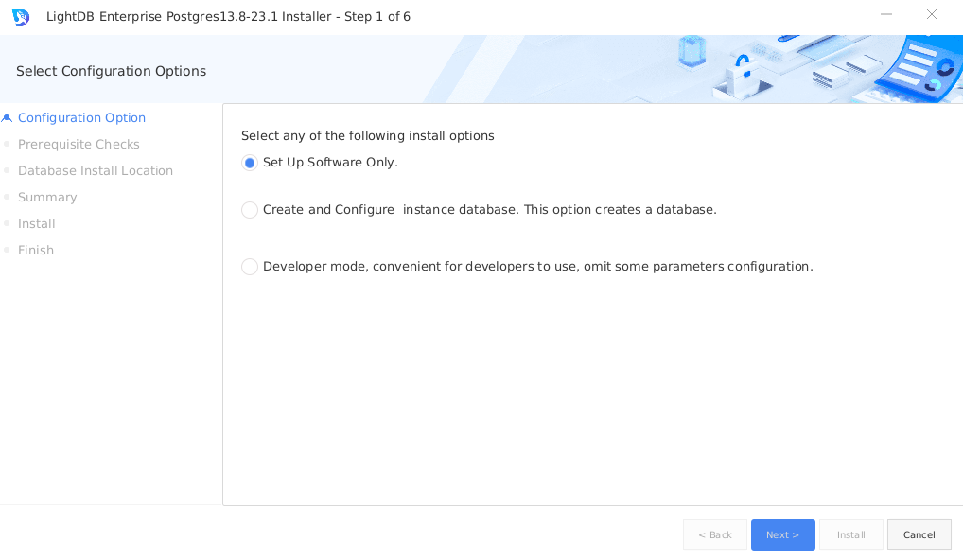Open the Summary step in sidebar
The width and height of the screenshot is (963, 560).
coord(47,197)
